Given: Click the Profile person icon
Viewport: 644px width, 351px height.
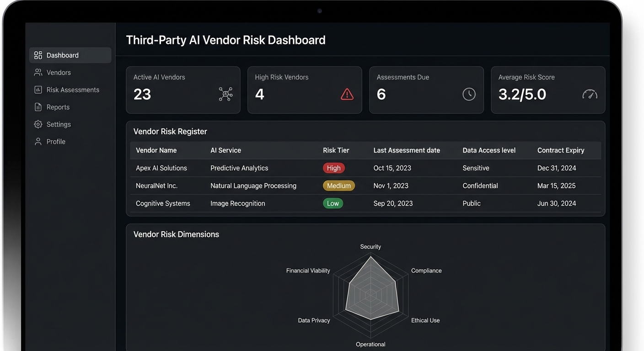Looking at the screenshot, I should [x=38, y=141].
